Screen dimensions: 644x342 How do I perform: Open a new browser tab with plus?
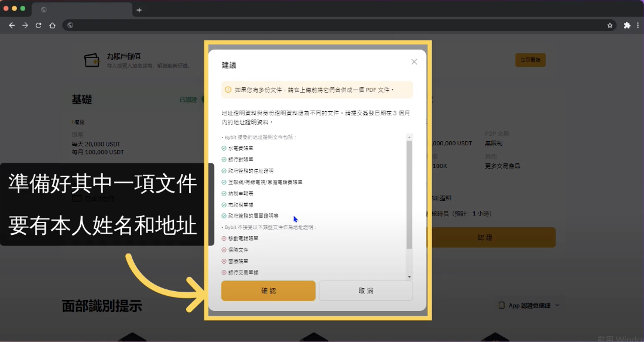click(139, 10)
